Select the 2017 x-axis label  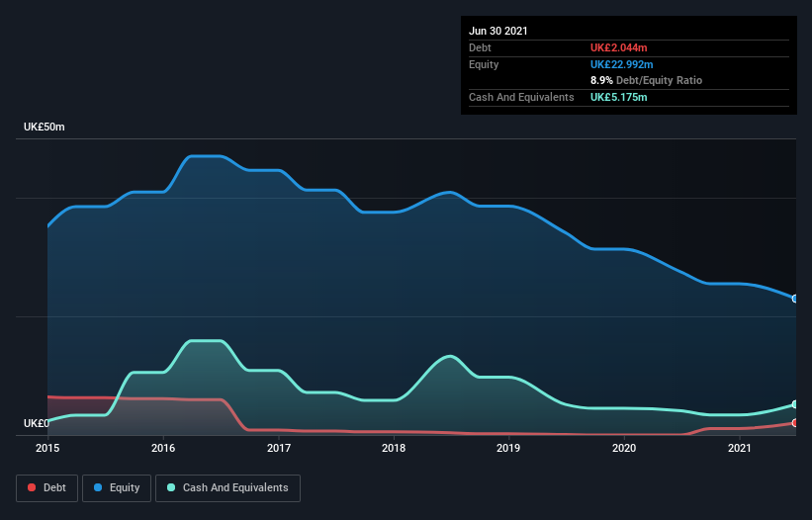coord(279,448)
